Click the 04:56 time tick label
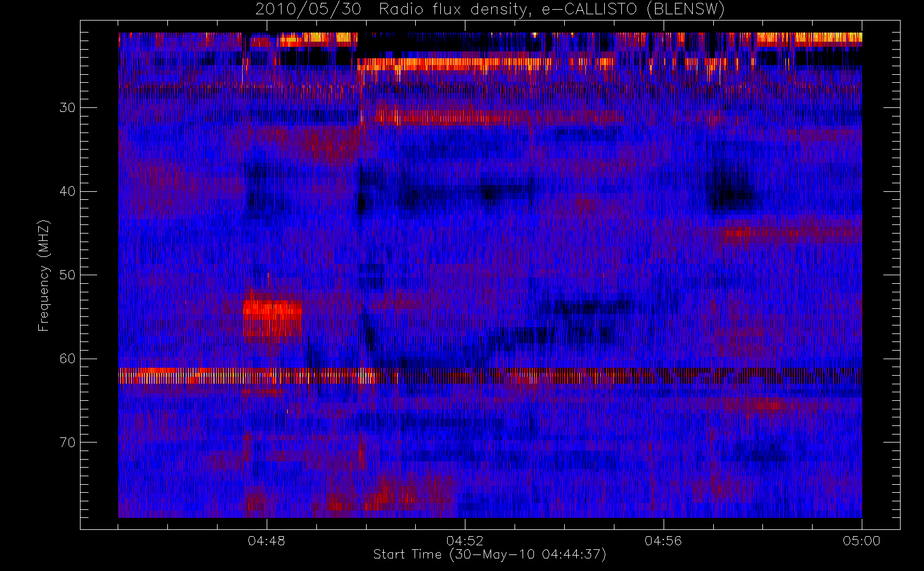This screenshot has height=571, width=924. point(663,541)
